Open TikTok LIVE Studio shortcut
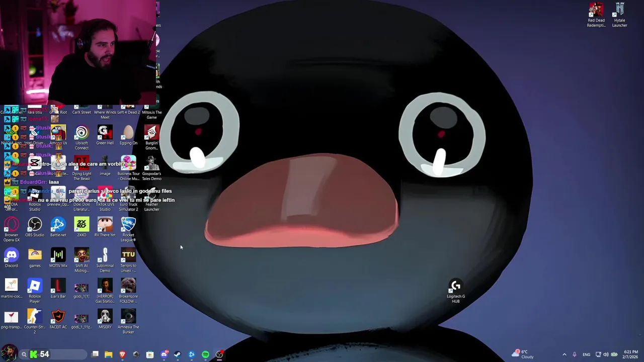This screenshot has height=362, width=644. tap(105, 199)
